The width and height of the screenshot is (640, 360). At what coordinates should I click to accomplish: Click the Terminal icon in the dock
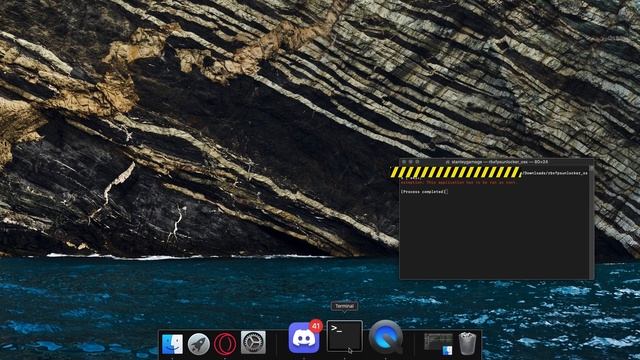point(344,336)
